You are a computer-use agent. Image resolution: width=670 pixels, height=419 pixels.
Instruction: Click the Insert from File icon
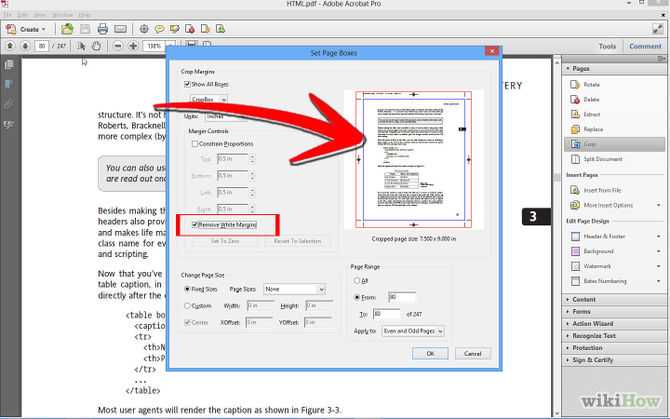click(x=575, y=190)
